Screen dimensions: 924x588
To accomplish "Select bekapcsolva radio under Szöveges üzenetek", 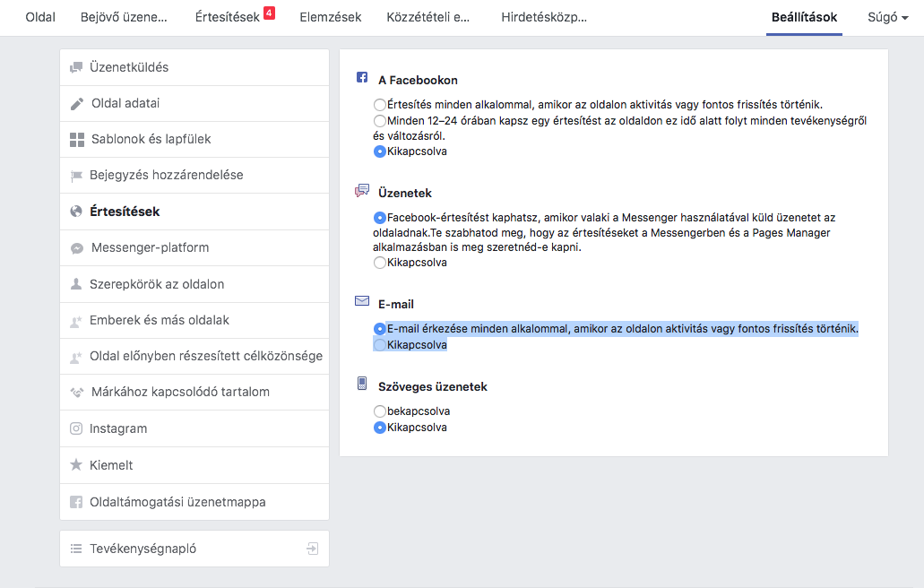I will coord(379,411).
